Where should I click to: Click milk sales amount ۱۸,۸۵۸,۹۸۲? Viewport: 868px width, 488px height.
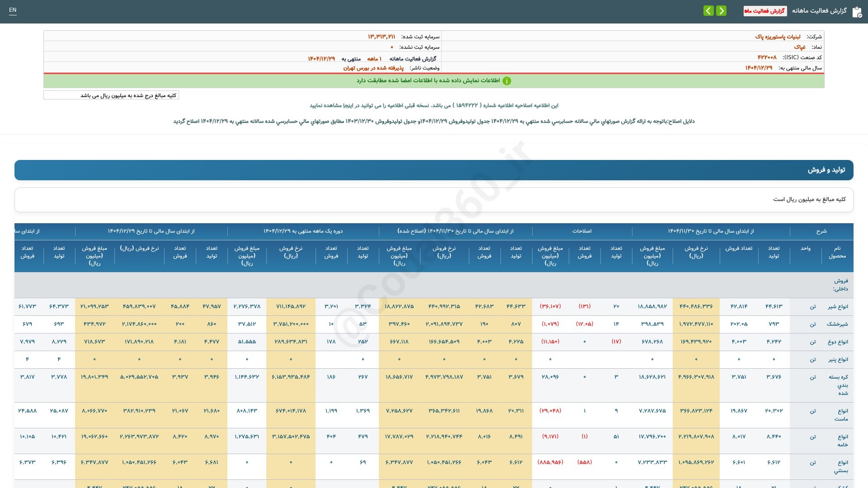pos(652,306)
